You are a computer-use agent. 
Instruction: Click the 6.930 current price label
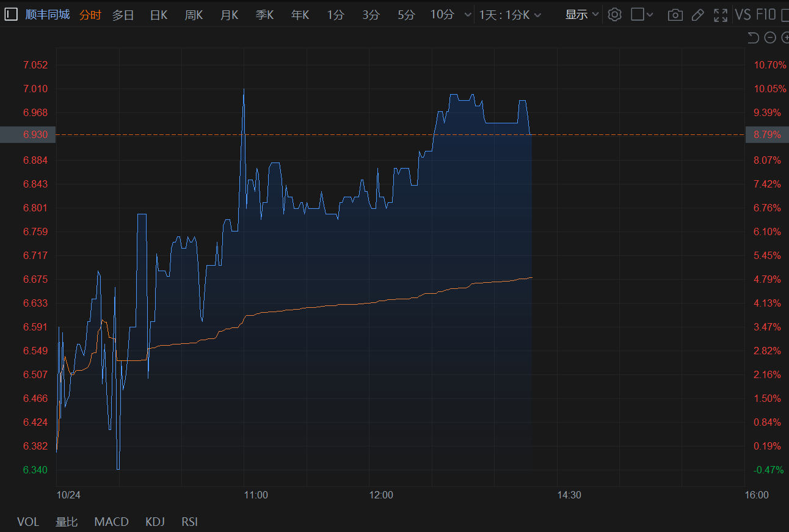click(x=27, y=134)
